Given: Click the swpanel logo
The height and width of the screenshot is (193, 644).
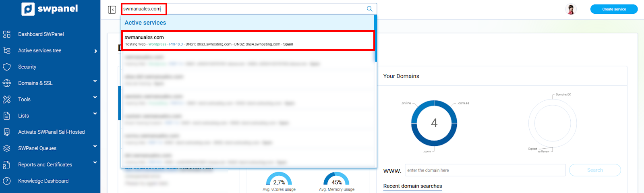Looking at the screenshot, I should 50,9.
